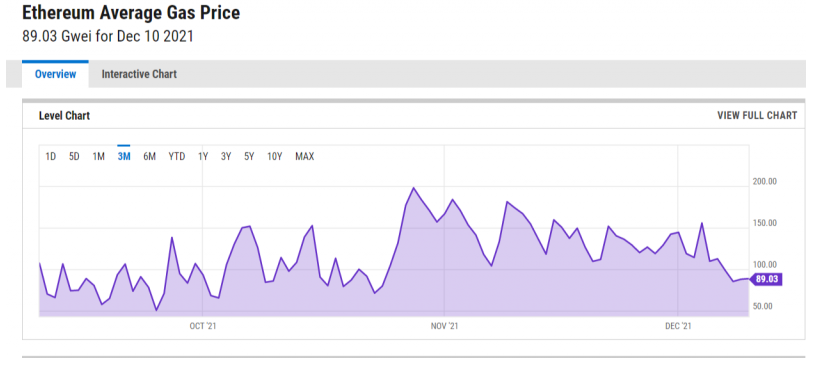Click the Level Chart heading
817x365 pixels.
pyautogui.click(x=64, y=116)
